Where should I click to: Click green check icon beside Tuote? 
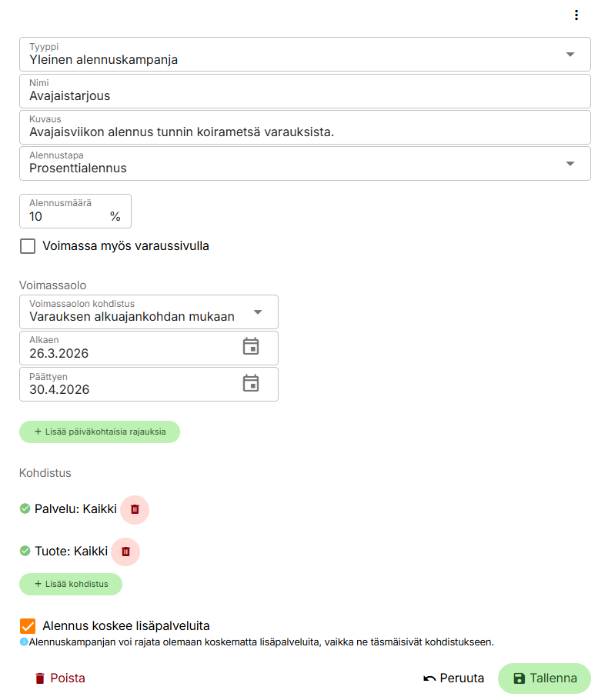25,551
